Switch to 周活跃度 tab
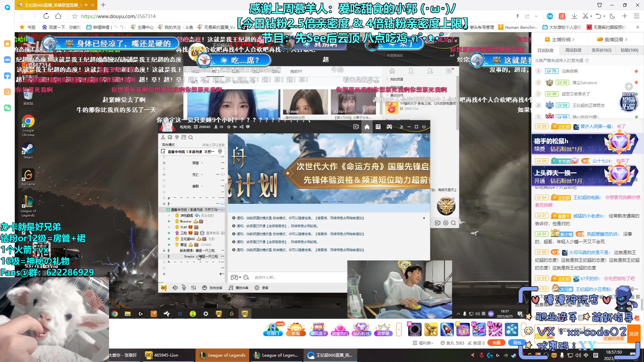The image size is (644, 362). (573, 50)
